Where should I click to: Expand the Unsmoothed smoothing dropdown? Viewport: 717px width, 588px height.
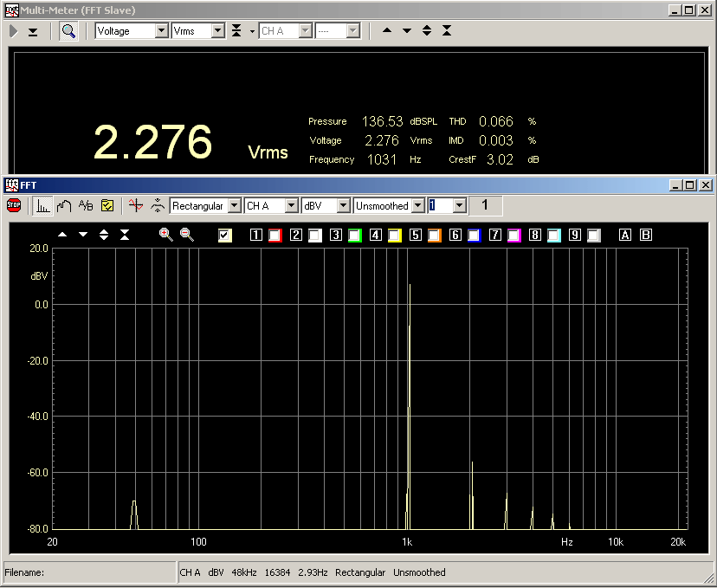point(418,206)
